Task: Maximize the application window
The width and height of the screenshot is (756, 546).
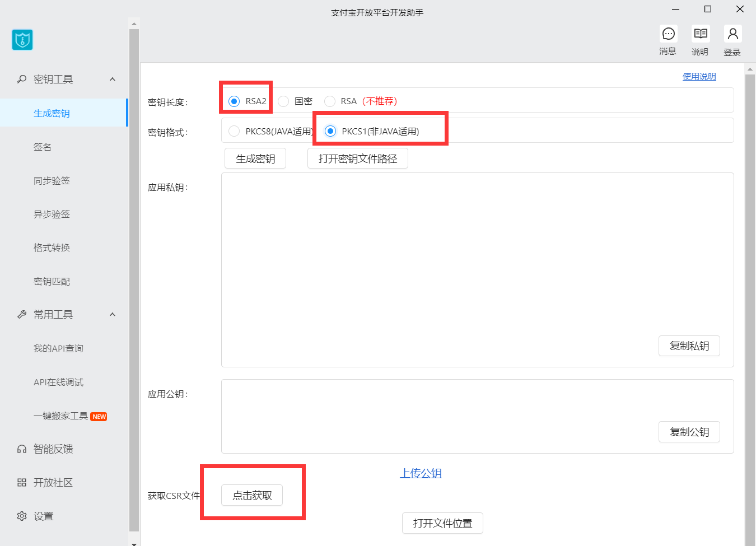Action: pos(708,9)
